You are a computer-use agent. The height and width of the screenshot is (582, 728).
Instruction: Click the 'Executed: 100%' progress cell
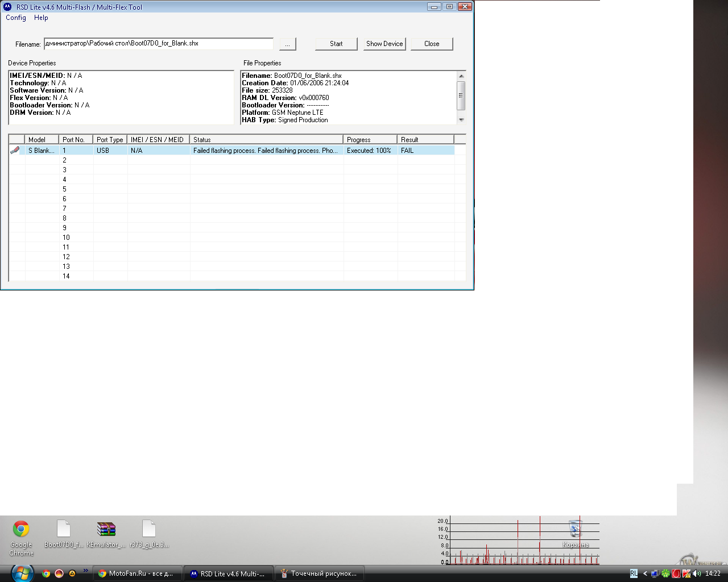[370, 151]
